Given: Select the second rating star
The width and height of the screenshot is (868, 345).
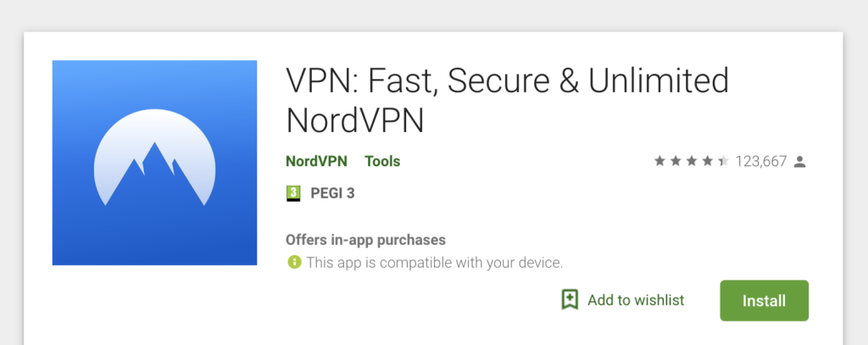Looking at the screenshot, I should pyautogui.click(x=676, y=161).
